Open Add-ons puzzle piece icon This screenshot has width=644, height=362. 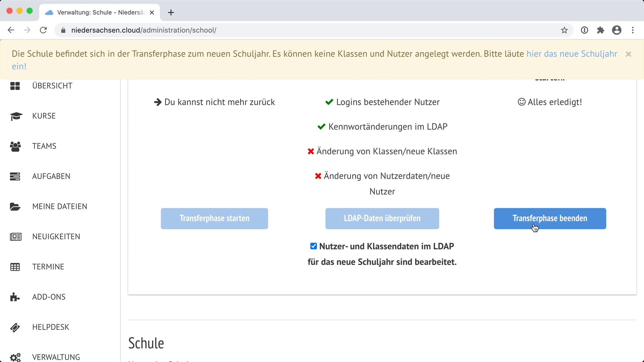[x=15, y=297]
